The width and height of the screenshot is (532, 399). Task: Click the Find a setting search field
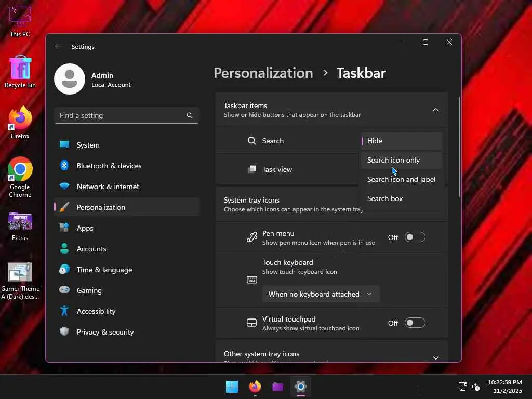(126, 115)
